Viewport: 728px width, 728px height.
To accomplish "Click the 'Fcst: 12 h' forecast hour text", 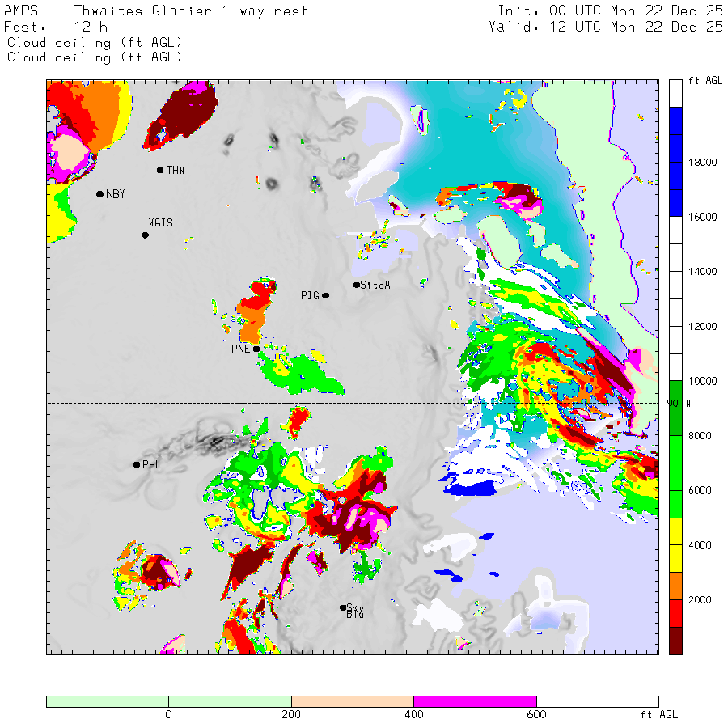I will coord(56,27).
